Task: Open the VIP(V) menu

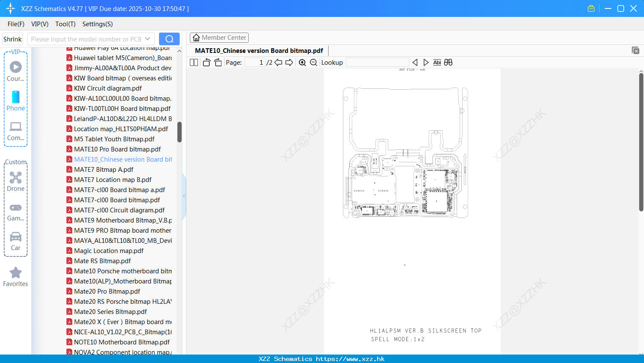Action: point(40,24)
